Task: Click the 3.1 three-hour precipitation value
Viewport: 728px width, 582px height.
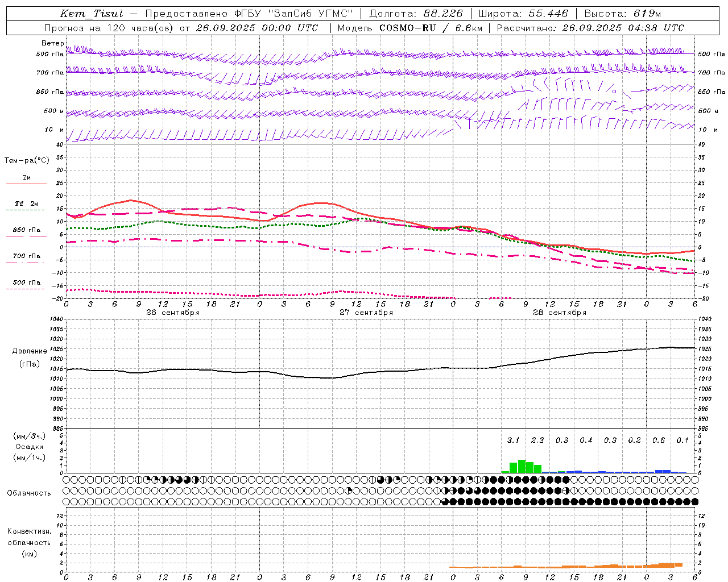Action: [513, 440]
